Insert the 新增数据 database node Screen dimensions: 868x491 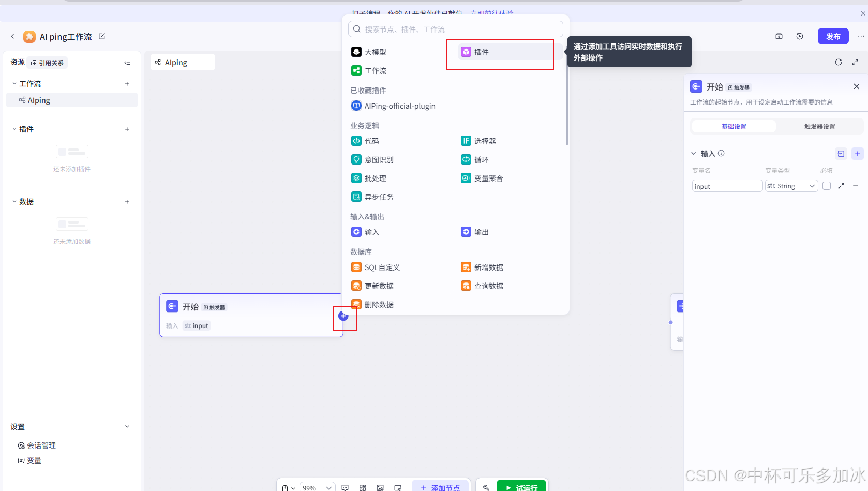(482, 267)
